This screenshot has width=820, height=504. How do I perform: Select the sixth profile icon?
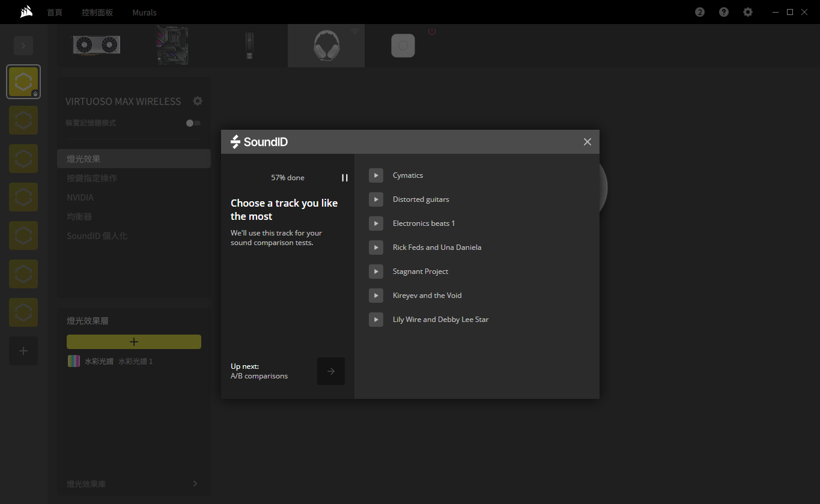pyautogui.click(x=23, y=274)
